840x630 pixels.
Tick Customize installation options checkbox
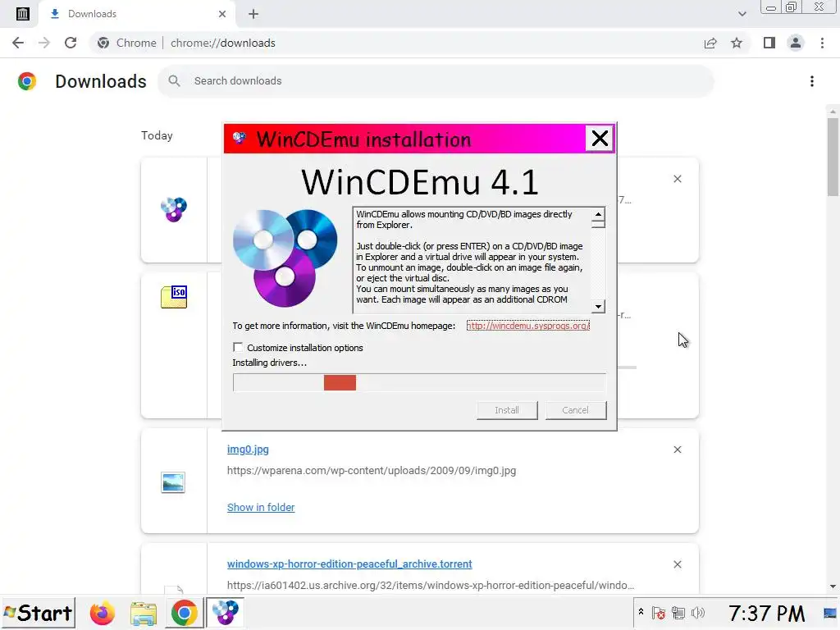click(238, 347)
